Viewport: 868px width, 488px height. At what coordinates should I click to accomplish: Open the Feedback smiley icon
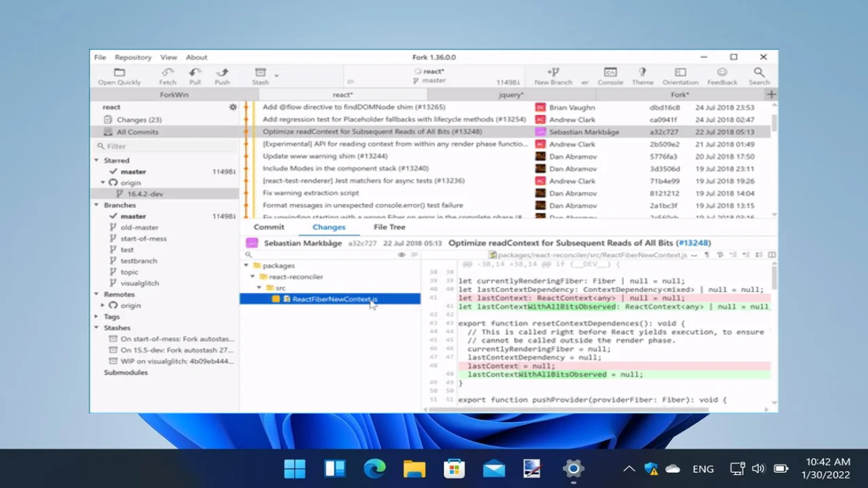point(722,73)
